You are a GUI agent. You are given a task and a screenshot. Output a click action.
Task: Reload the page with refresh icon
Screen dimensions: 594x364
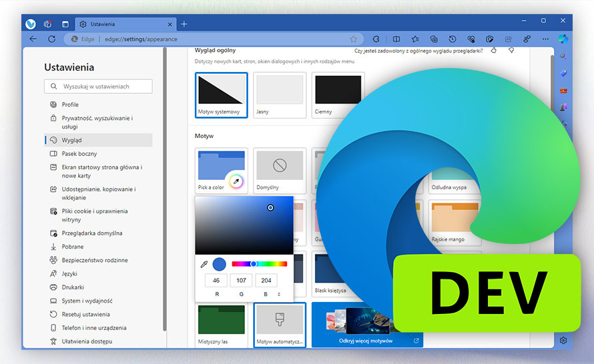(x=52, y=39)
